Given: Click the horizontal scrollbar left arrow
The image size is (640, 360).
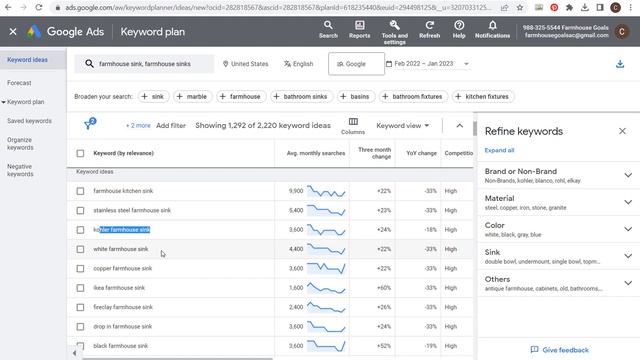Looking at the screenshot, I should [x=74, y=353].
